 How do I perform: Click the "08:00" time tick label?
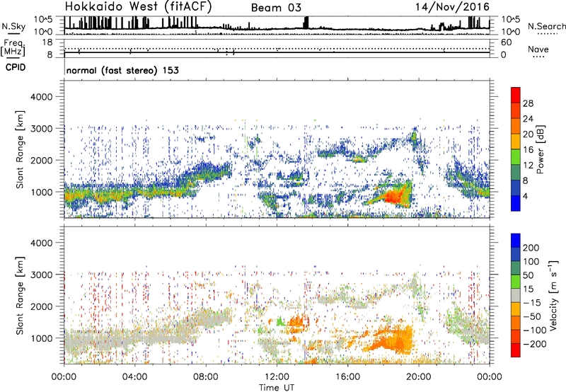(206, 377)
